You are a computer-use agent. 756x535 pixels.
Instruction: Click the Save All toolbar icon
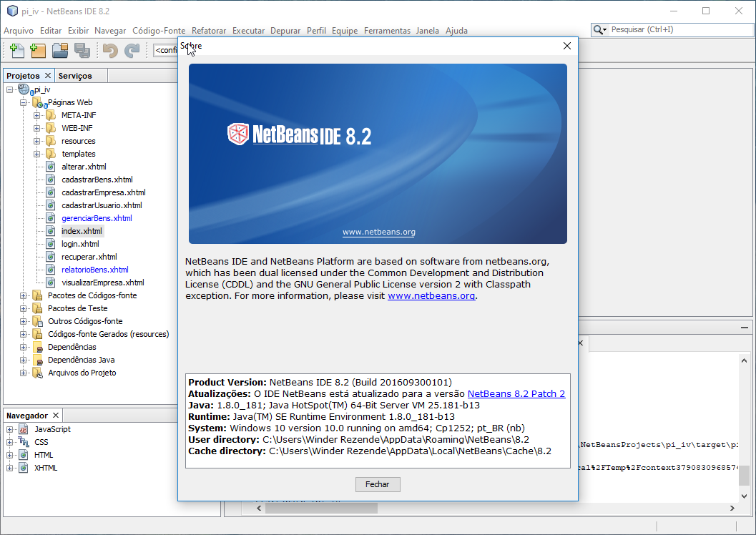pos(82,50)
